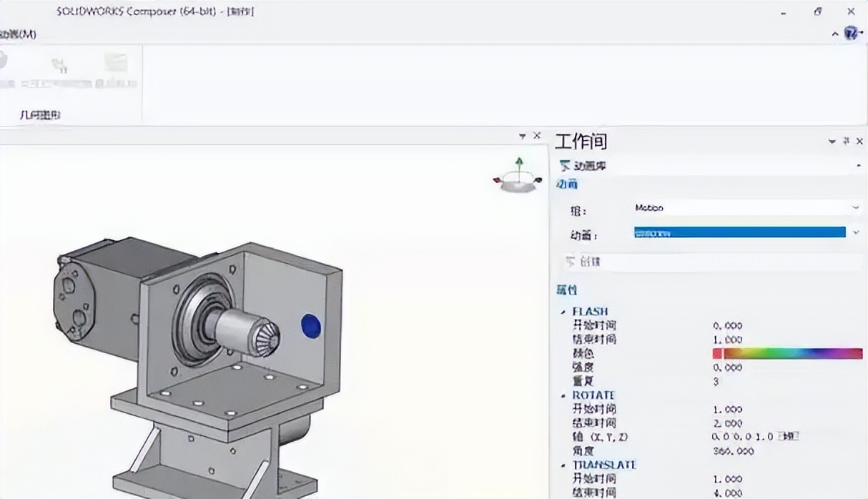Close the 工作间 workshop panel
This screenshot has height=499, width=868.
859,142
